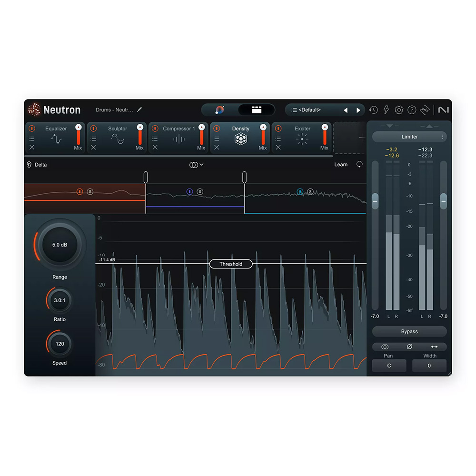Click the question mark help icon
Screen dimensions: 476x476
tap(412, 110)
